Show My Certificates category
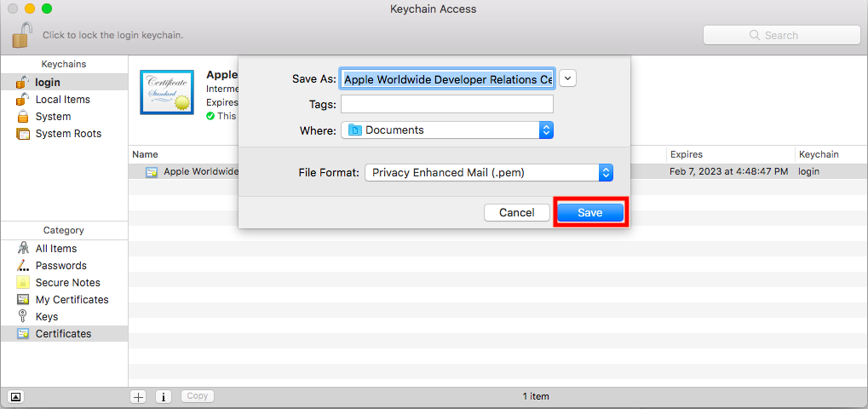 (72, 300)
